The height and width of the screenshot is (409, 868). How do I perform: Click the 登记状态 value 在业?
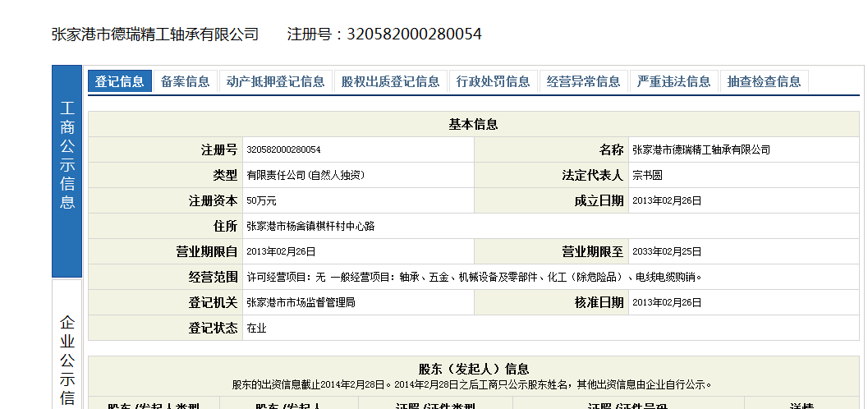coord(256,329)
